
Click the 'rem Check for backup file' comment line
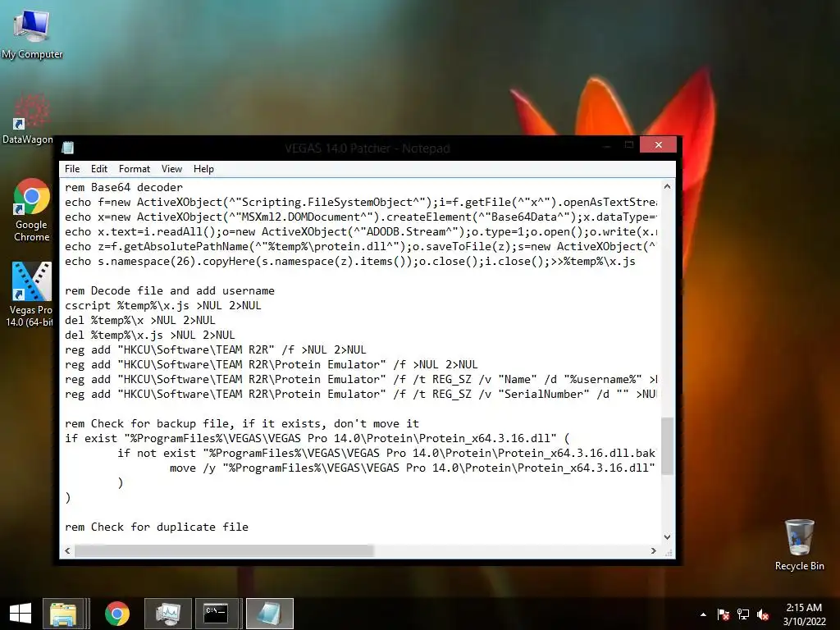(242, 423)
